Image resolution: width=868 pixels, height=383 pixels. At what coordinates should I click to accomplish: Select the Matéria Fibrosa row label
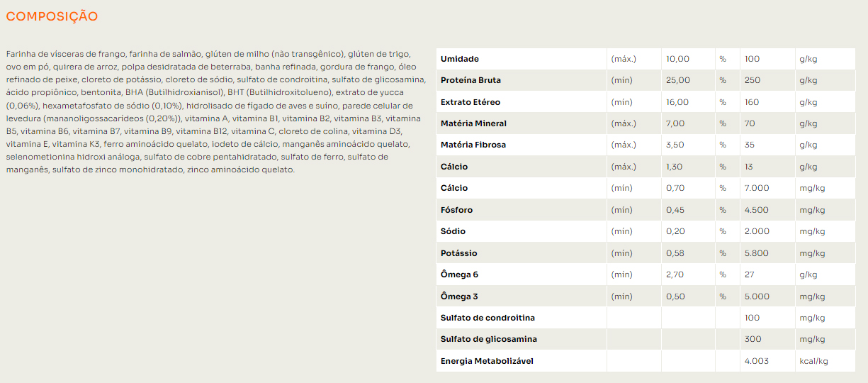(x=473, y=145)
